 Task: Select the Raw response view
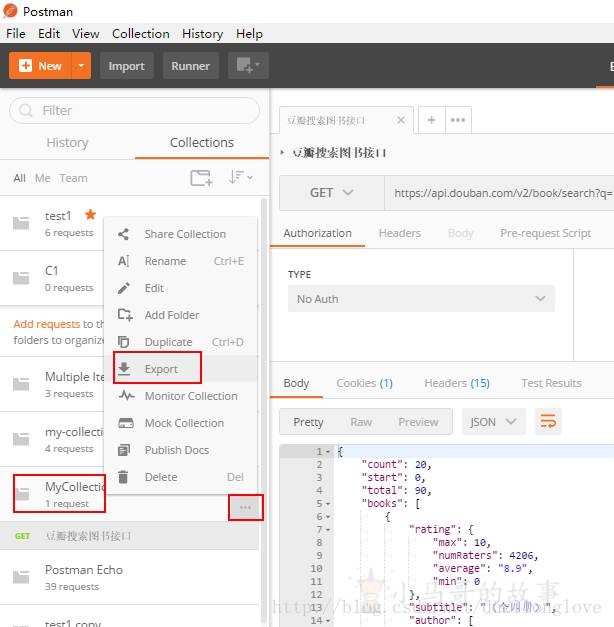(x=361, y=422)
